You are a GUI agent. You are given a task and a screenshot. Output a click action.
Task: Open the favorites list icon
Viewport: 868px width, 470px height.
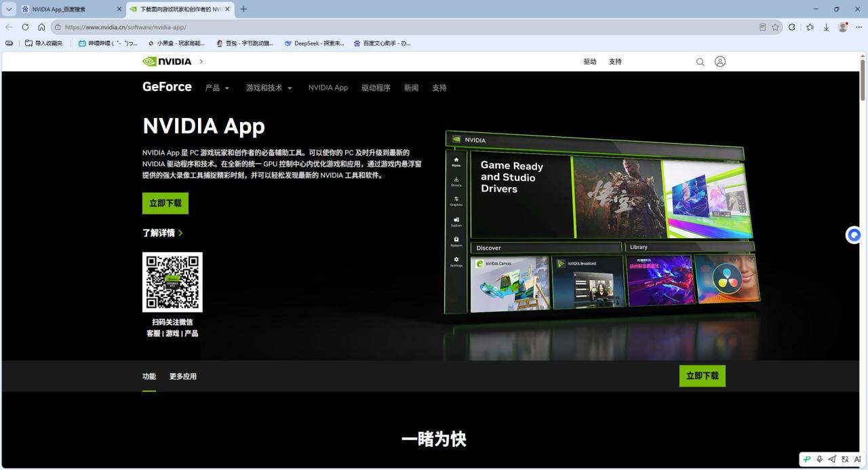[810, 27]
